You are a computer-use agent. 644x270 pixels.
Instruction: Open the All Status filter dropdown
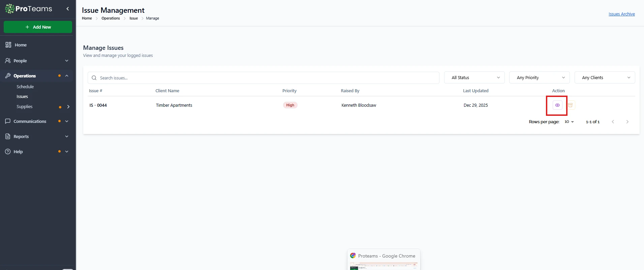pyautogui.click(x=474, y=78)
